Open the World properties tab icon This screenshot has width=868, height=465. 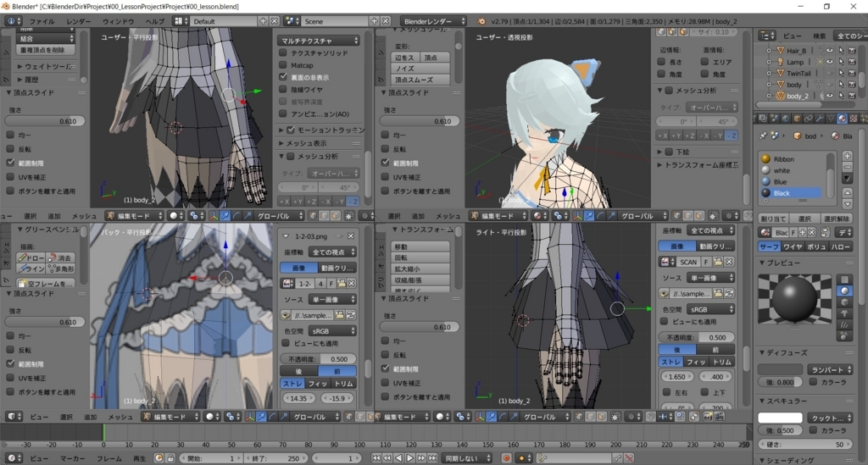786,119
